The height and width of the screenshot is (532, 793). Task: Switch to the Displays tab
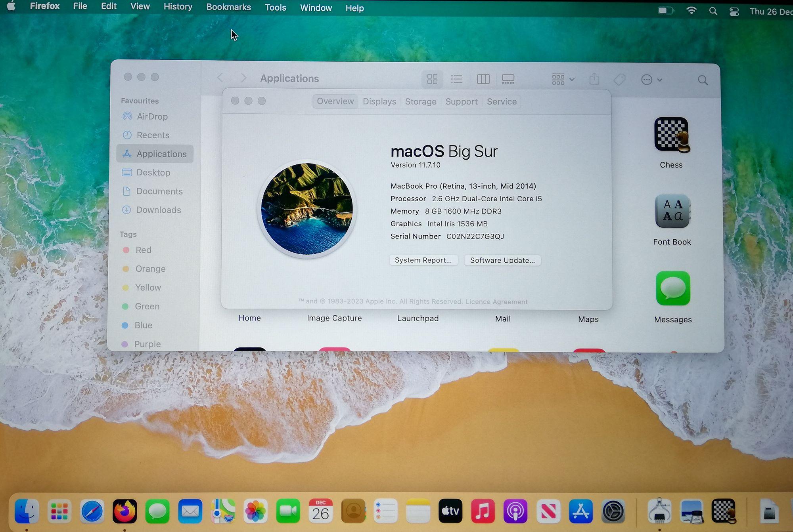(379, 101)
